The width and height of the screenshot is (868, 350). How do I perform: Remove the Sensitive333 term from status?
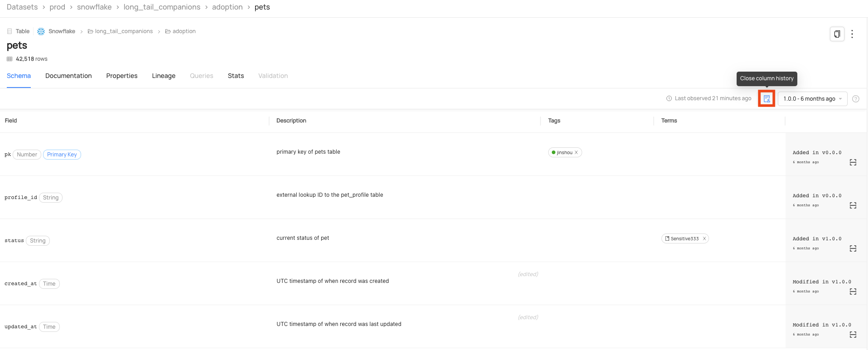704,239
